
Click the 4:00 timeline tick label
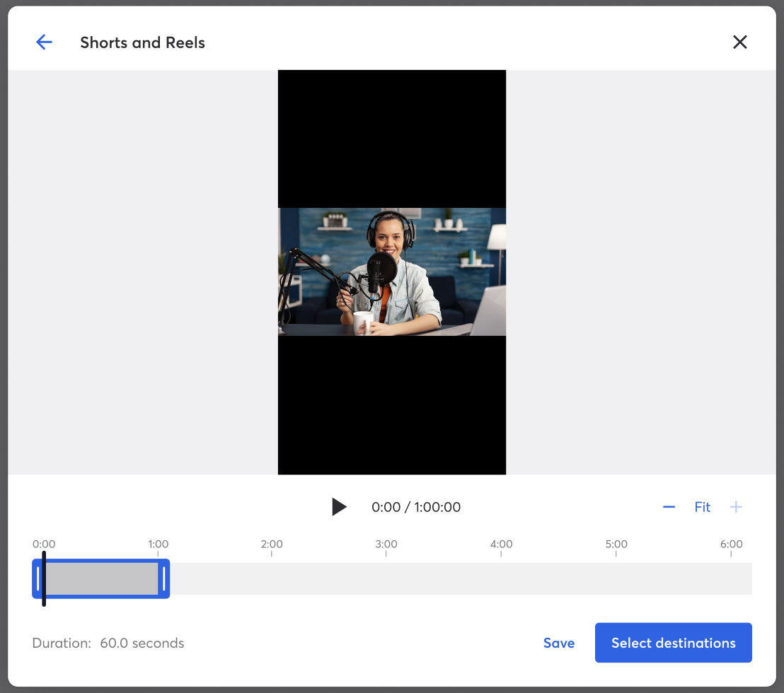501,544
